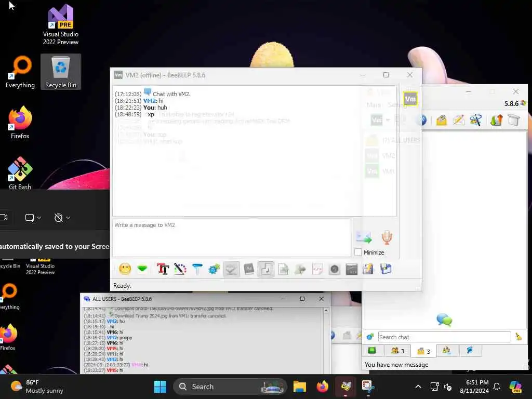Open the emoticon picker smiley in chat toolbar

pos(125,269)
